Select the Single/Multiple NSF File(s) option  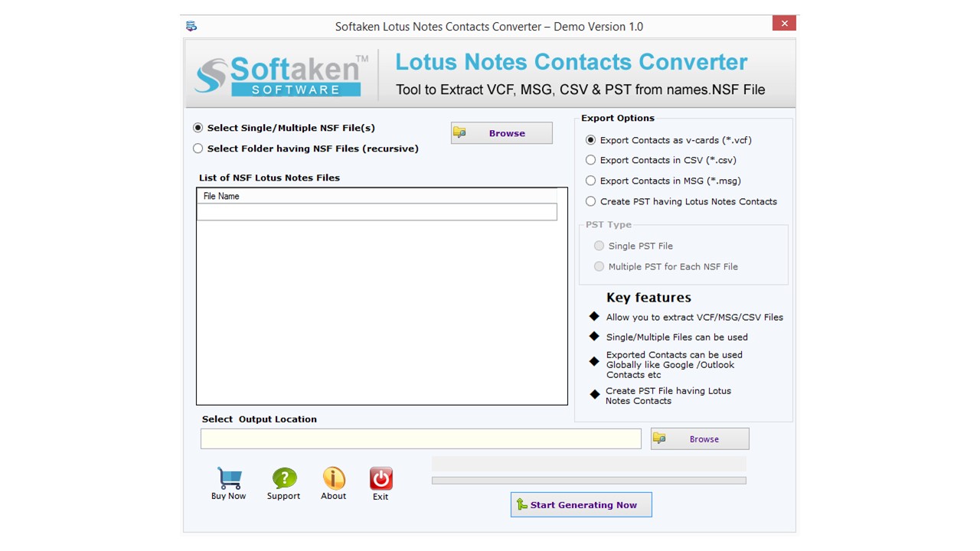click(198, 128)
